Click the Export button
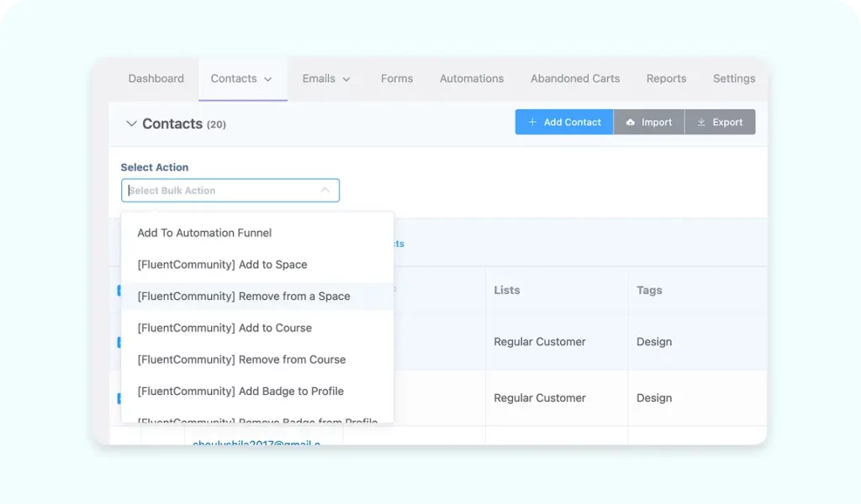The image size is (861, 504). pos(720,122)
